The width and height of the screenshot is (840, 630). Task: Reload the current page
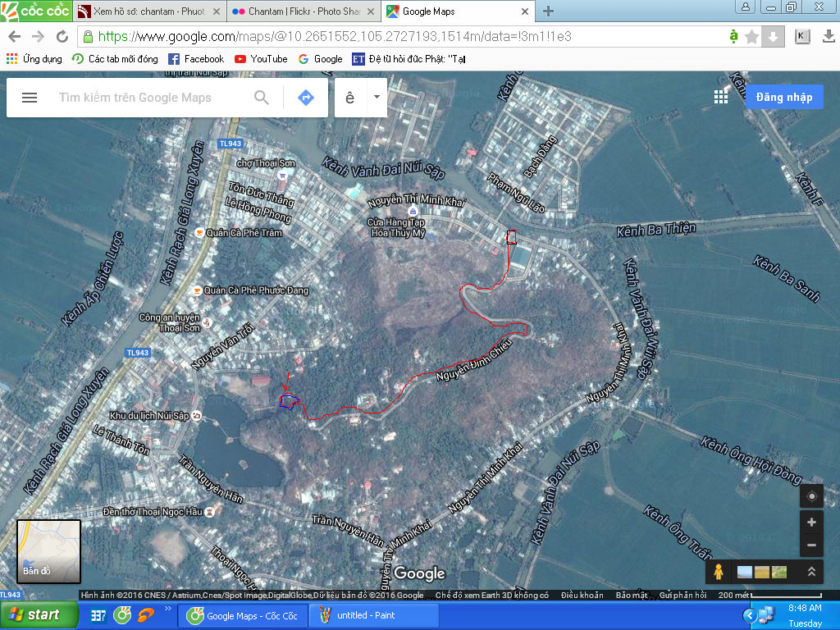coord(62,36)
